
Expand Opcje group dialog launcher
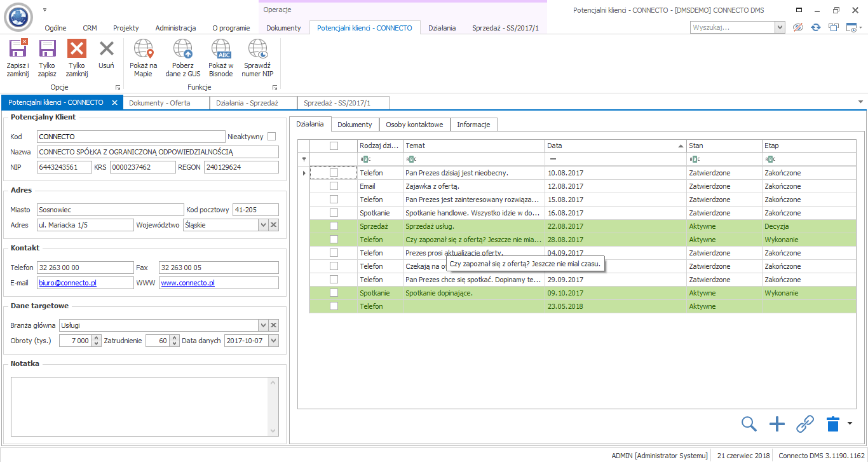(x=118, y=87)
